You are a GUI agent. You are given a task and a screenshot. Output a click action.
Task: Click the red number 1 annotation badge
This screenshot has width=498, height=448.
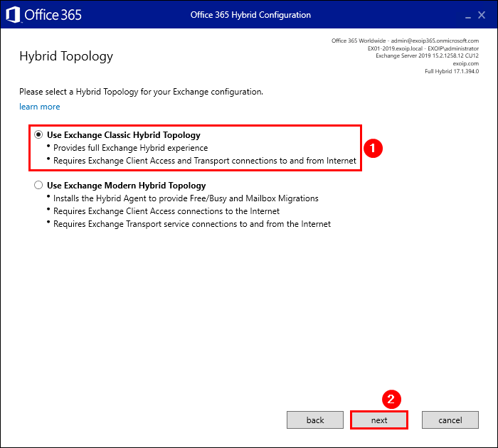pos(373,148)
